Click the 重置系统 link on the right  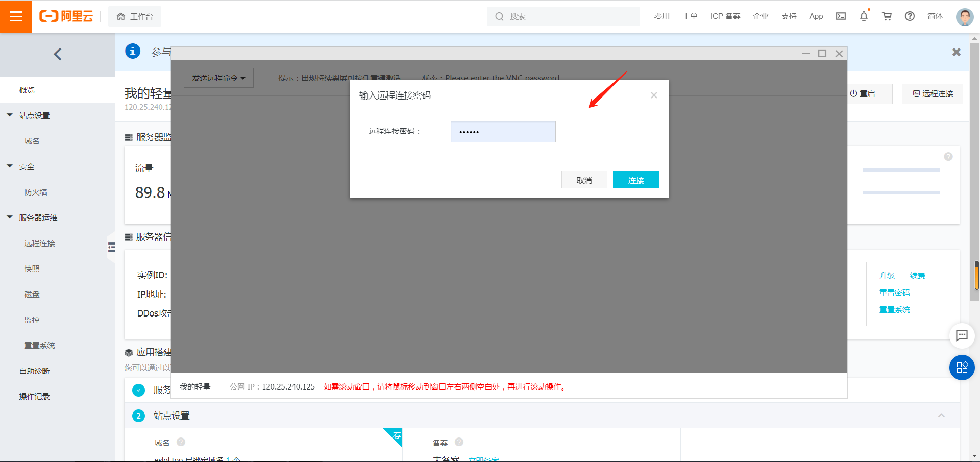pyautogui.click(x=894, y=310)
